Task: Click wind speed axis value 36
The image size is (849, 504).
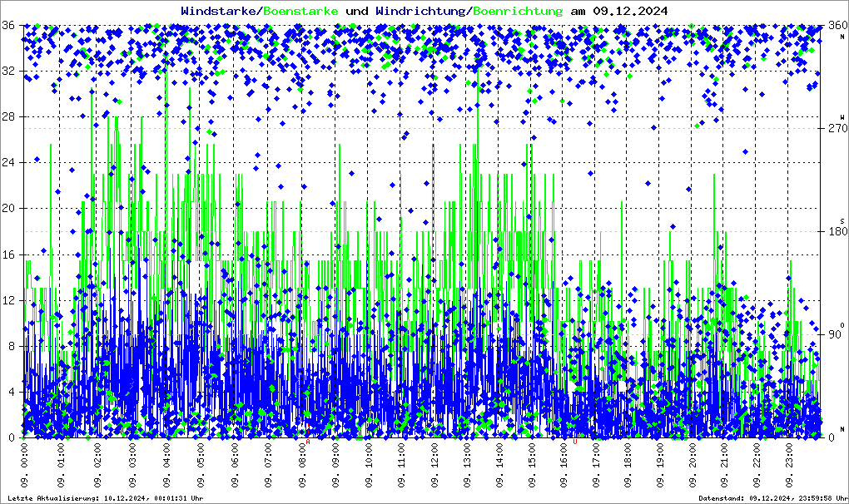Action: pos(8,26)
